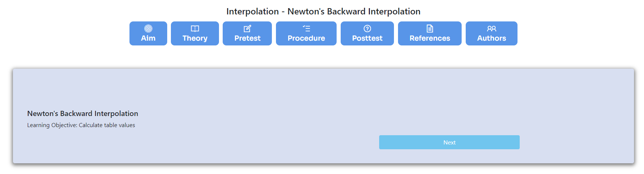The image size is (644, 174).
Task: Open the Aim section
Action: (148, 33)
